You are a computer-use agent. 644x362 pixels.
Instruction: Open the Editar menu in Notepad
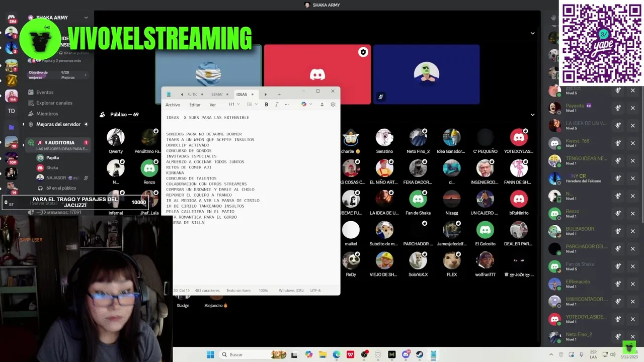[195, 105]
